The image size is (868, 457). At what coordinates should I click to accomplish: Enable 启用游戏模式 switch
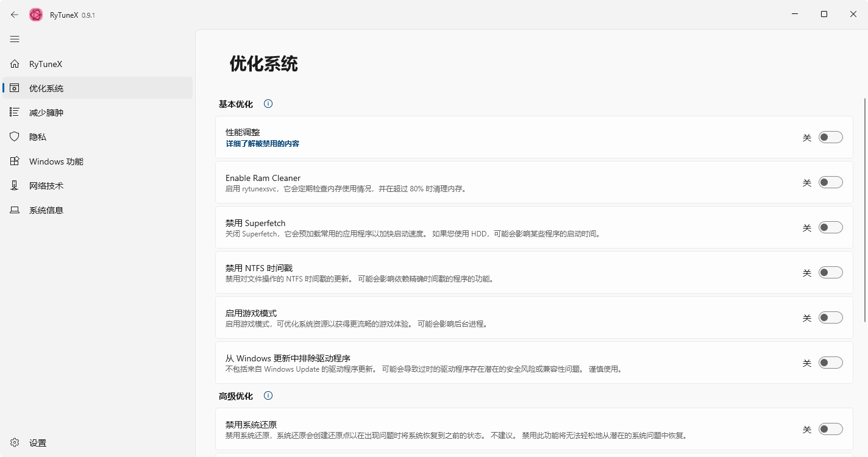(830, 317)
